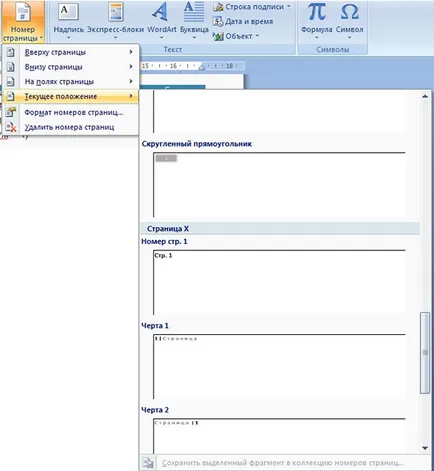This screenshot has height=471, width=434.
Task: Open the Номер страницы button
Action: point(23,21)
